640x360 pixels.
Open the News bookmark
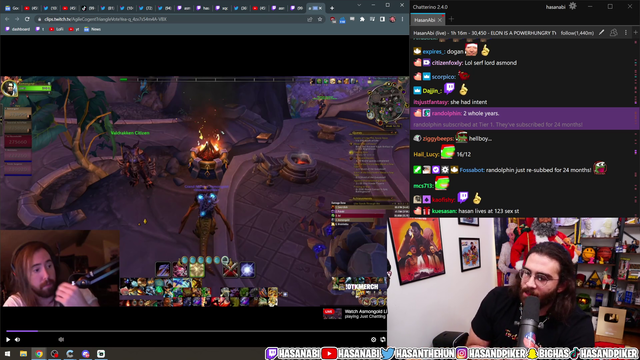point(92,29)
